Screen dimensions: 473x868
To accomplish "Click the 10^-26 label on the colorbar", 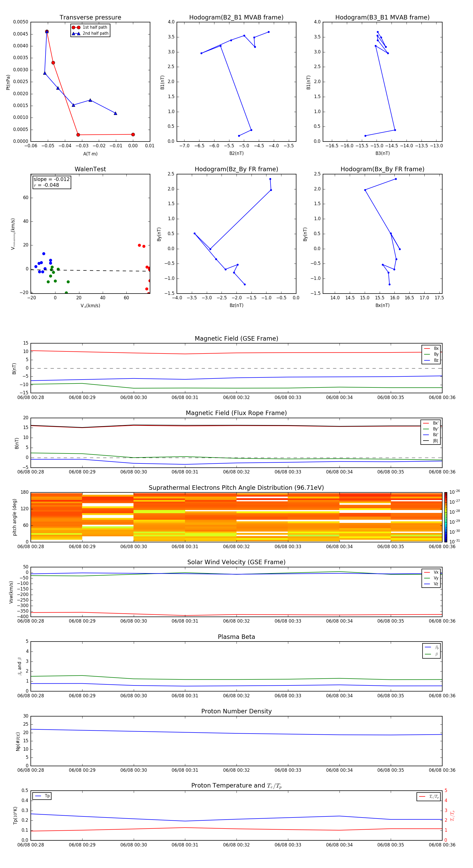I will pos(455,492).
